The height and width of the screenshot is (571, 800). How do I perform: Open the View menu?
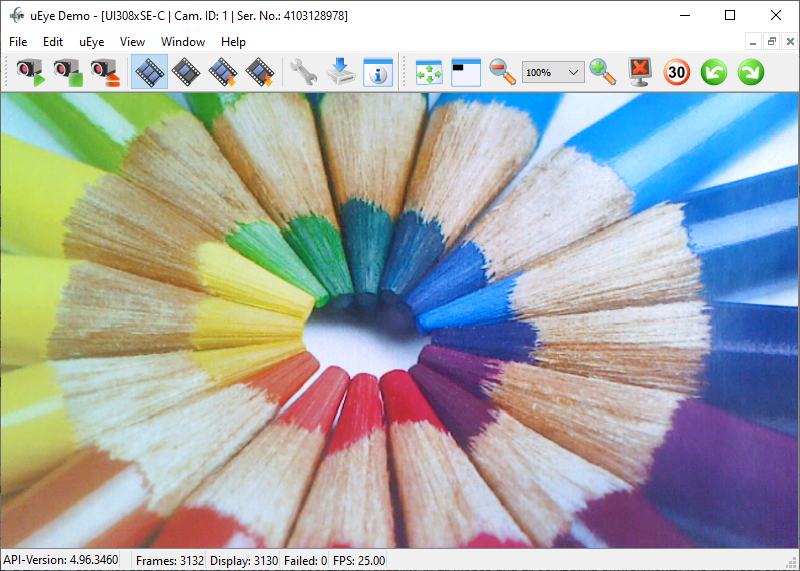[133, 42]
